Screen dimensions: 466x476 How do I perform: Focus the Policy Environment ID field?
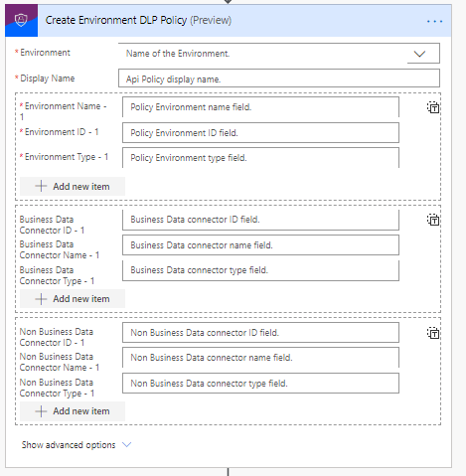click(260, 132)
